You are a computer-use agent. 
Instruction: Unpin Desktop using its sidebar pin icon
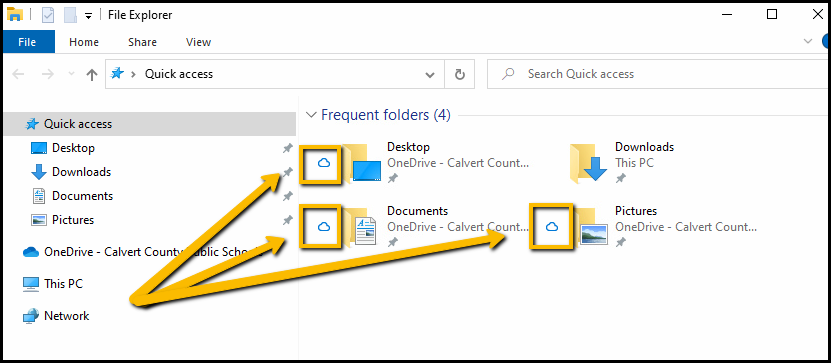[287, 148]
